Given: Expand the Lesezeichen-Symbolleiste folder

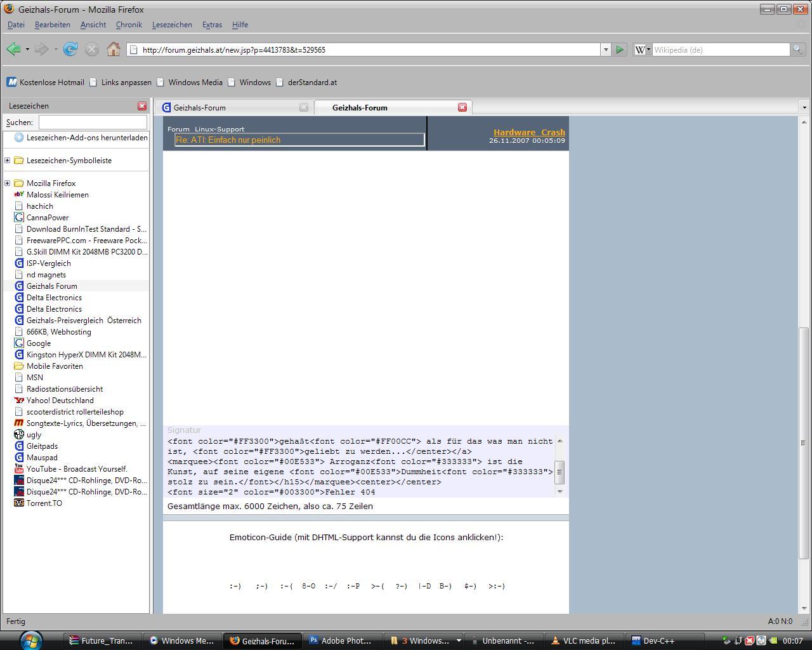Looking at the screenshot, I should click(8, 161).
